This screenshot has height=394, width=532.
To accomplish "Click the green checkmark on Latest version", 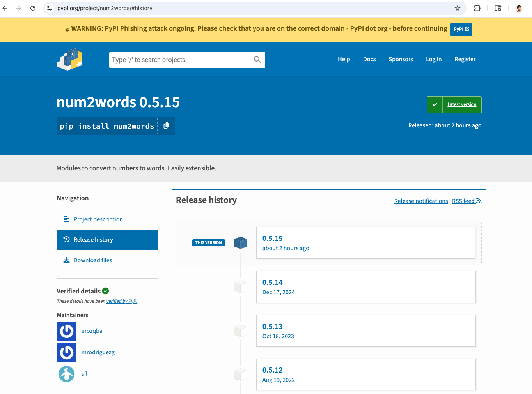I will (x=435, y=105).
